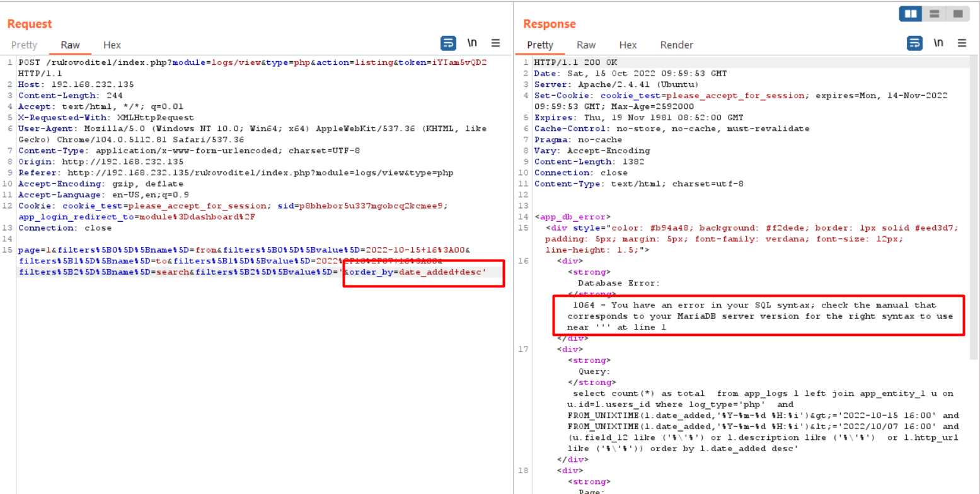
Task: Click the Response panel vertical scrollbar
Action: pos(974,208)
